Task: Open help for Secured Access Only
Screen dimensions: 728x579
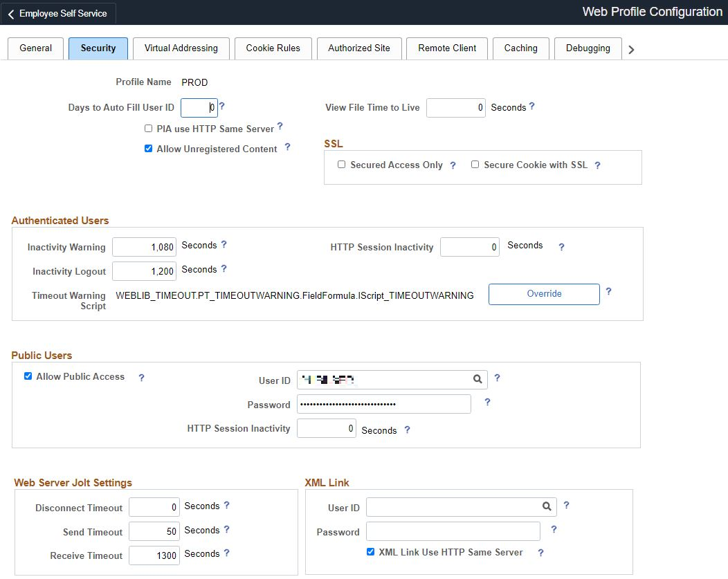Action: click(x=453, y=165)
